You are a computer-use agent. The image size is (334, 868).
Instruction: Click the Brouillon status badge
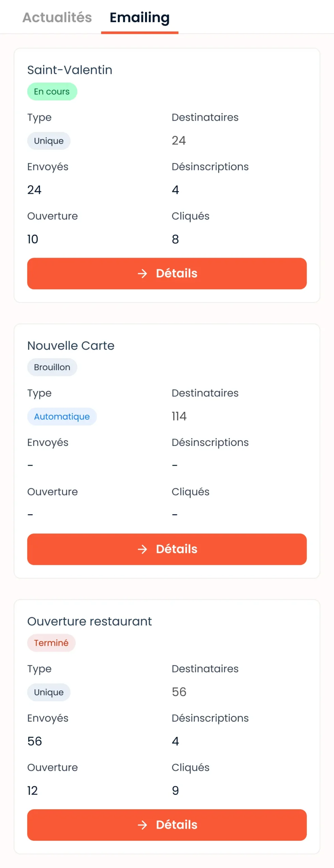[x=52, y=367]
